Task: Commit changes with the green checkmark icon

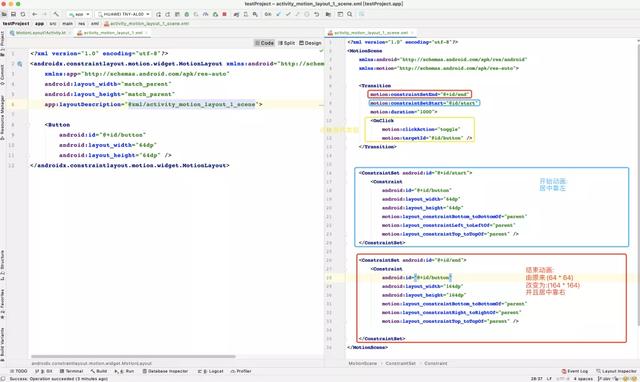Action: [x=288, y=14]
